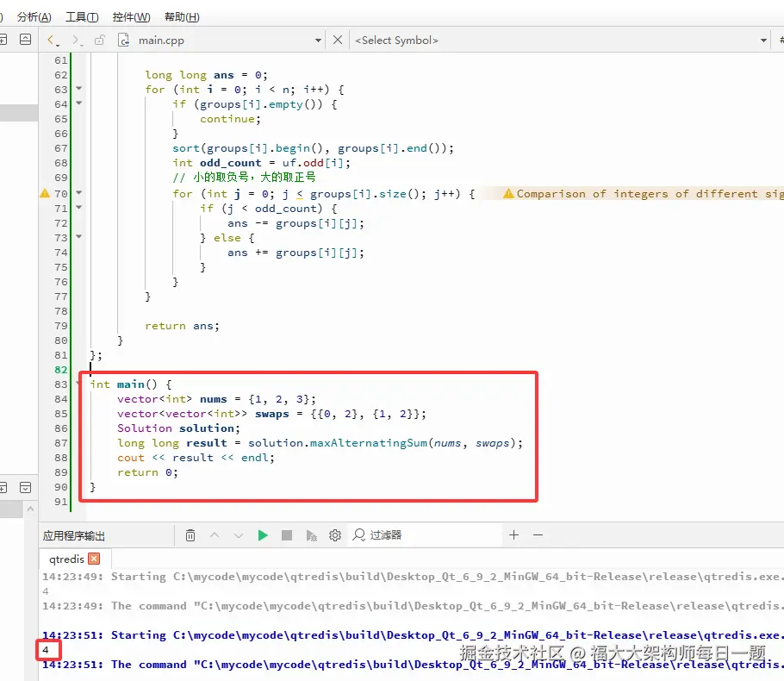Screen dimensions: 784x681
Task: Run the application with green play button
Action: (x=263, y=535)
